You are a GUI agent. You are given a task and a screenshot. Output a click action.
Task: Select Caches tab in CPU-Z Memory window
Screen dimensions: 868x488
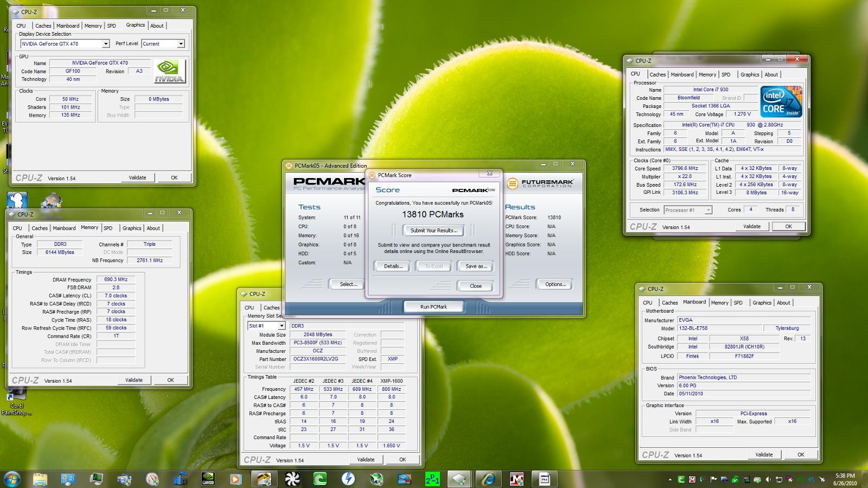click(40, 228)
